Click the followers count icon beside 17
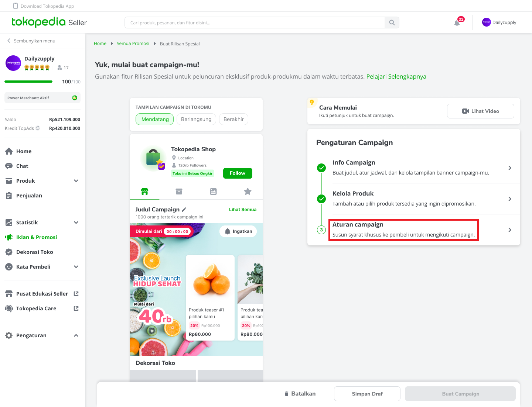Image resolution: width=532 pixels, height=407 pixels. coord(59,68)
